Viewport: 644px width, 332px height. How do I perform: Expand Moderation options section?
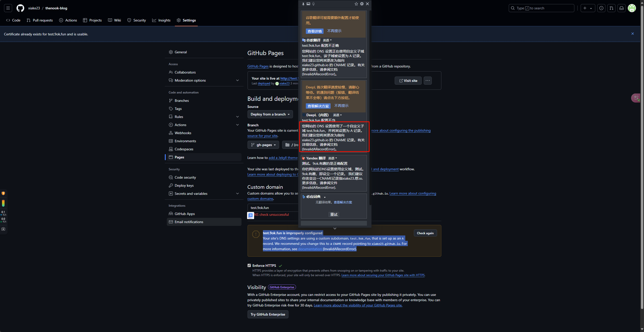pos(237,80)
